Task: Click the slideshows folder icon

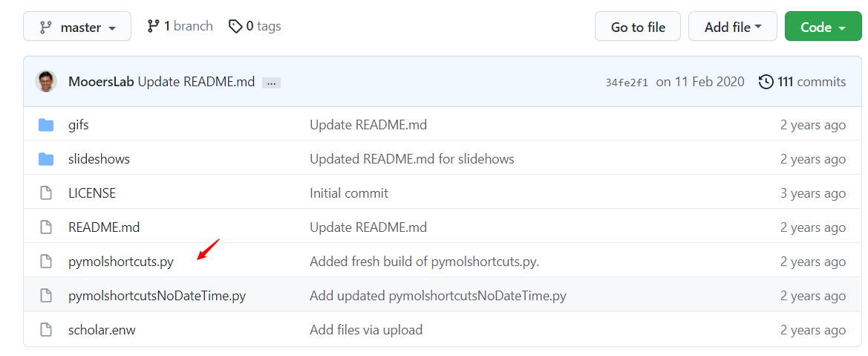Action: click(46, 159)
